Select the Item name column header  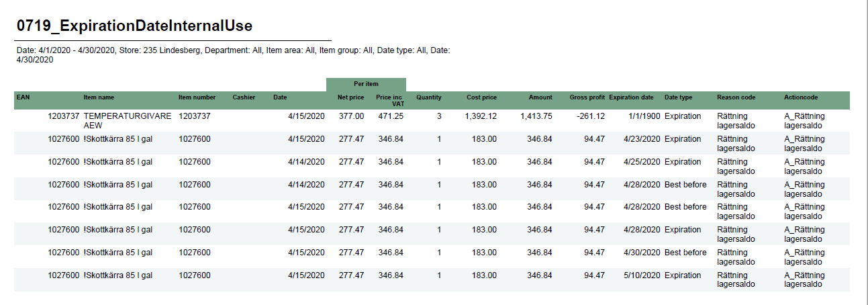click(99, 97)
